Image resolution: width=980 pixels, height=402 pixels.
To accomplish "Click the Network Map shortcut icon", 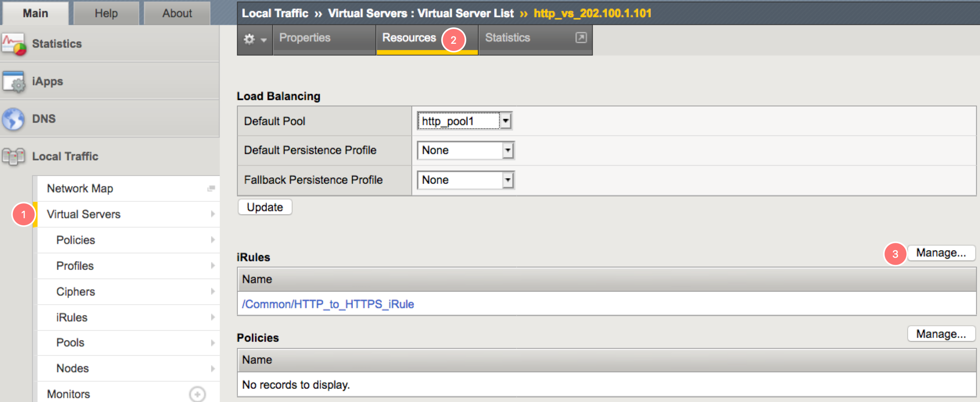I will [210, 188].
